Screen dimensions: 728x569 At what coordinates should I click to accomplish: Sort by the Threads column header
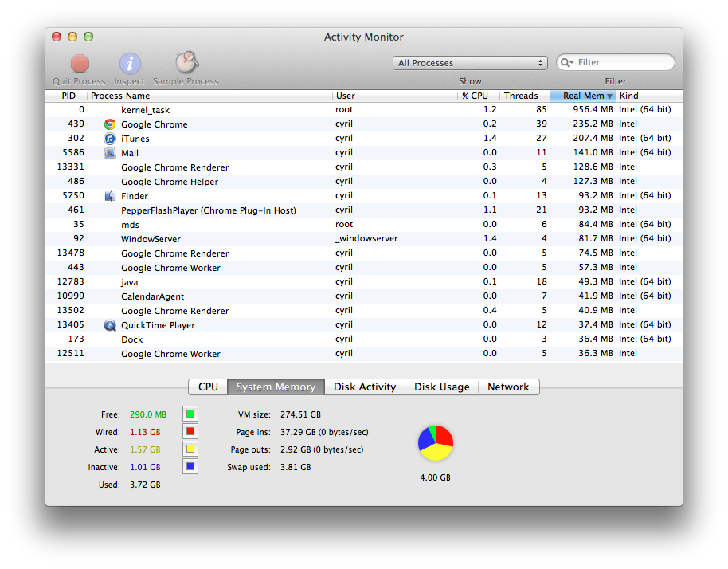tap(525, 96)
